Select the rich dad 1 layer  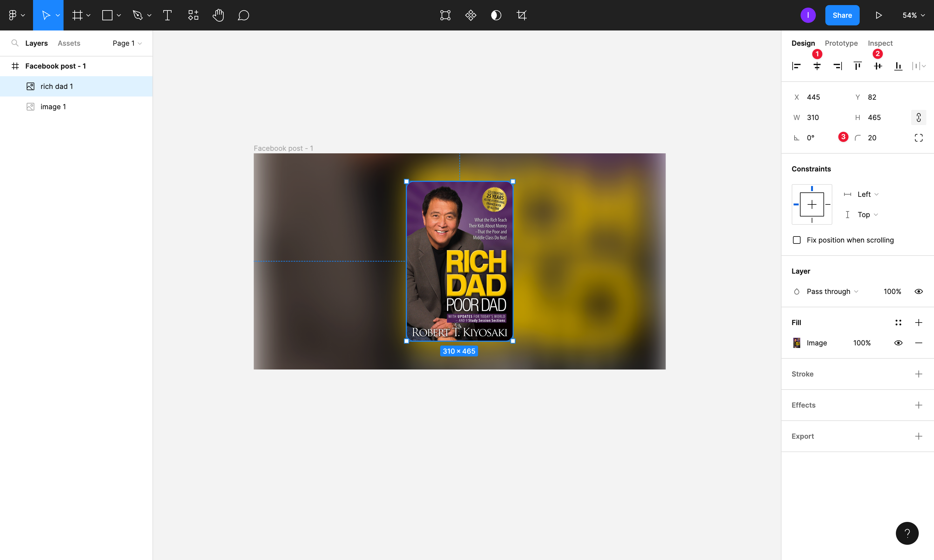click(76, 86)
